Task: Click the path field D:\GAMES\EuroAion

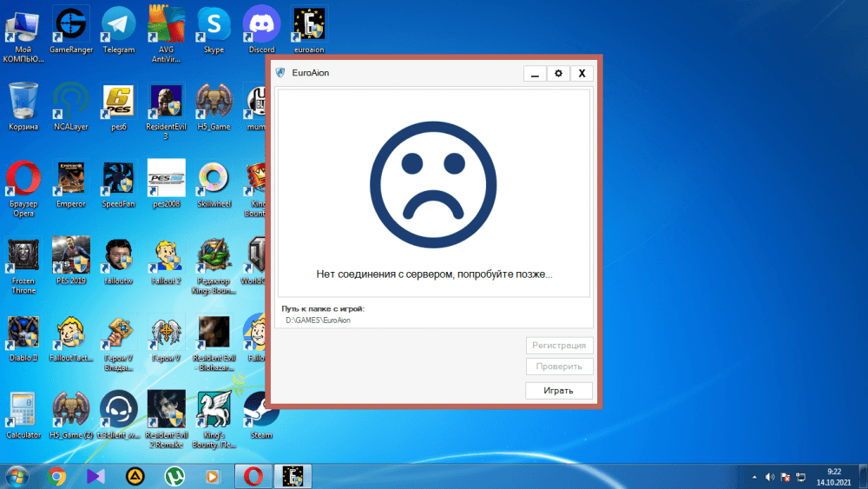Action: point(318,320)
